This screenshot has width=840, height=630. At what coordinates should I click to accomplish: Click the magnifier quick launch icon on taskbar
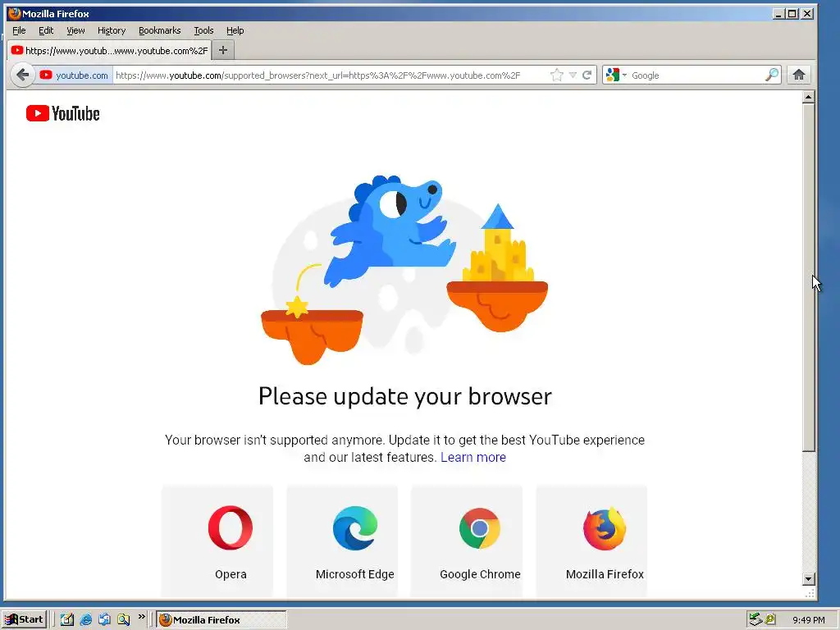pos(123,620)
